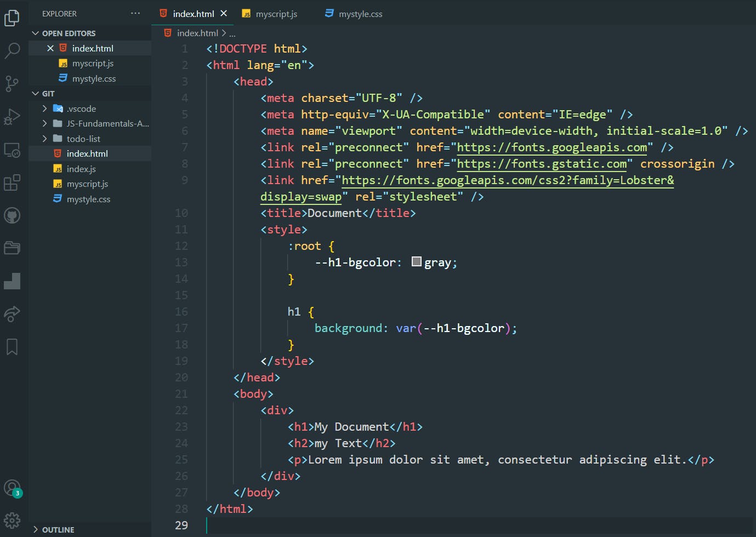Open the Remote Explorer icon

[x=12, y=150]
